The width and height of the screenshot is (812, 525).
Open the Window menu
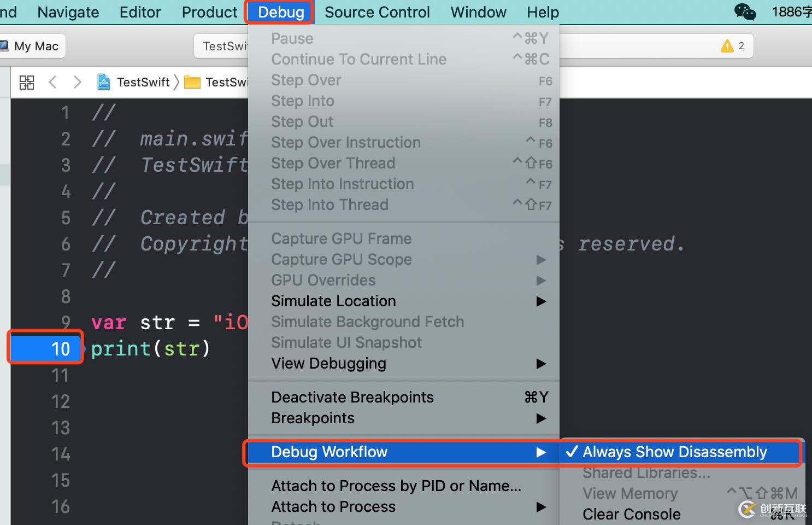pos(479,12)
